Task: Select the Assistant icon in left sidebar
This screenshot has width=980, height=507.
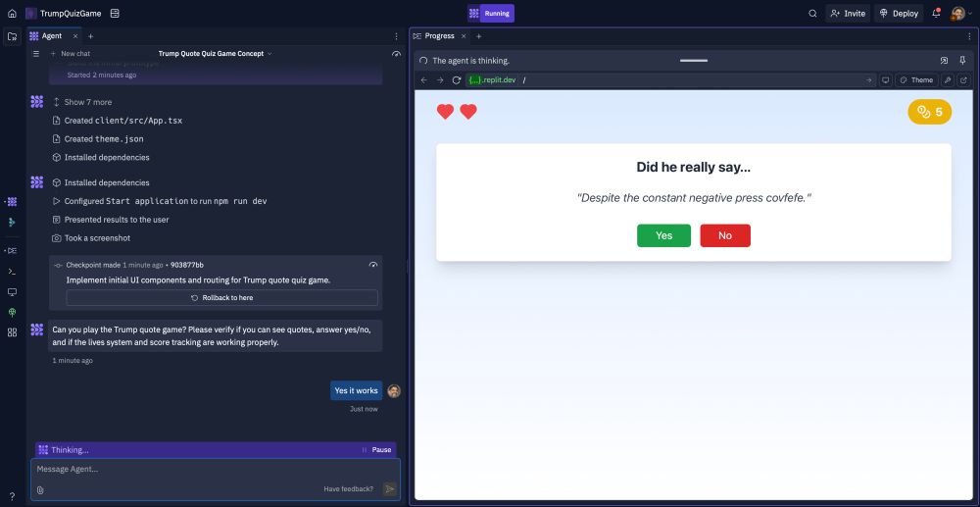Action: 12,222
